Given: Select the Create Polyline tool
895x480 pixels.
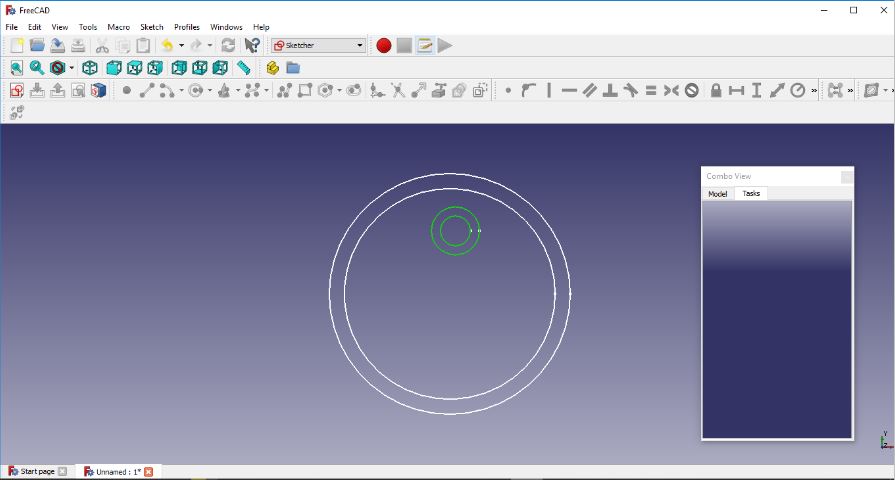Looking at the screenshot, I should 284,90.
